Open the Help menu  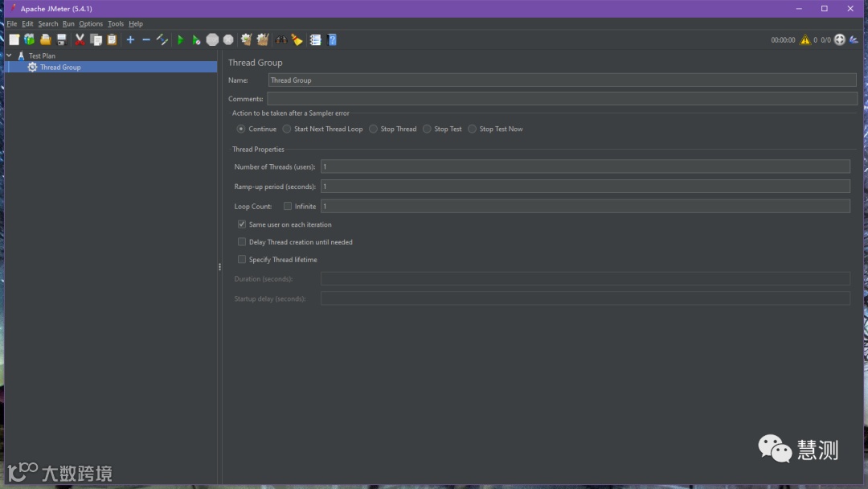(x=136, y=24)
